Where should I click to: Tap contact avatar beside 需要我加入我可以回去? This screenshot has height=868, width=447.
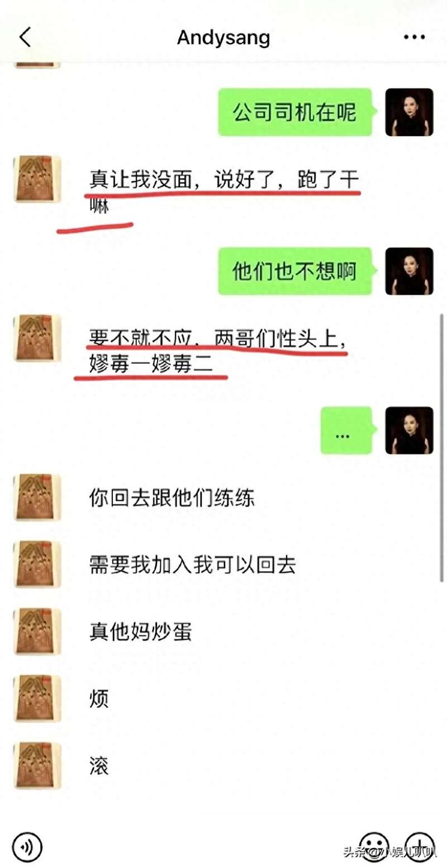click(37, 564)
